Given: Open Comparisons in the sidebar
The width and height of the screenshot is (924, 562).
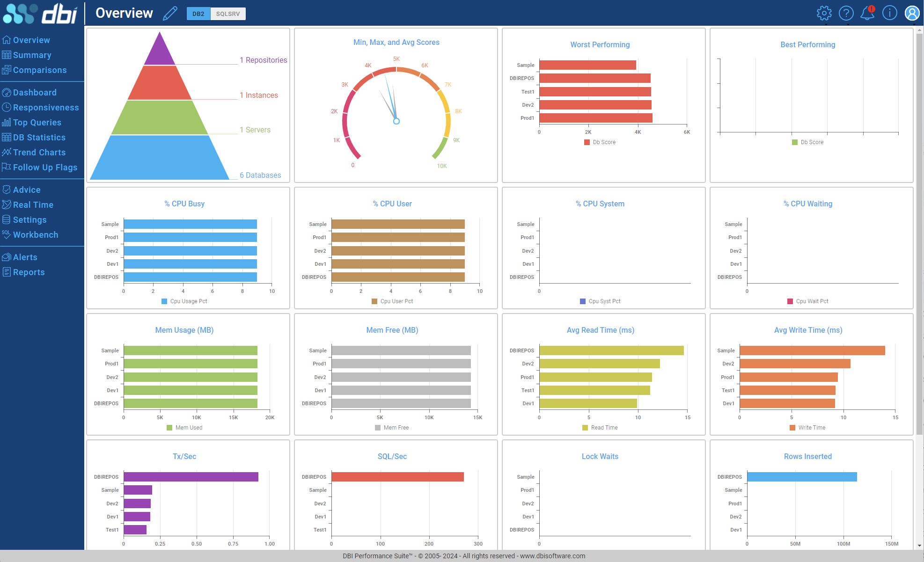Looking at the screenshot, I should pos(40,70).
